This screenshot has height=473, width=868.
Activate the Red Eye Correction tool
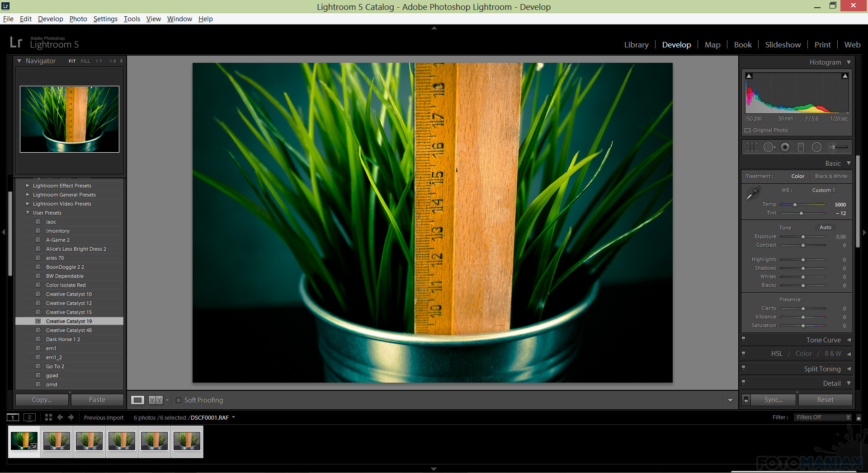pyautogui.click(x=785, y=147)
